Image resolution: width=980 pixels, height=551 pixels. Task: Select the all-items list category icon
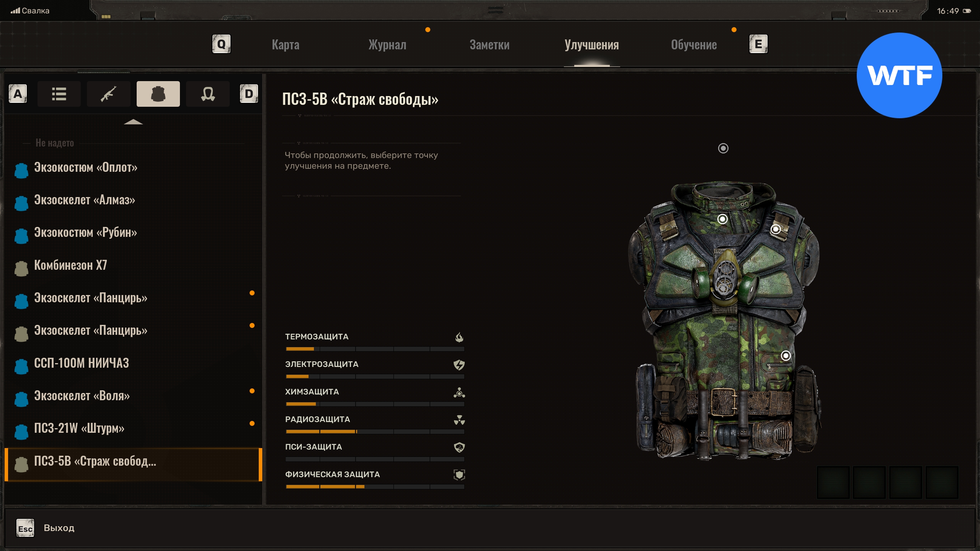click(x=59, y=94)
